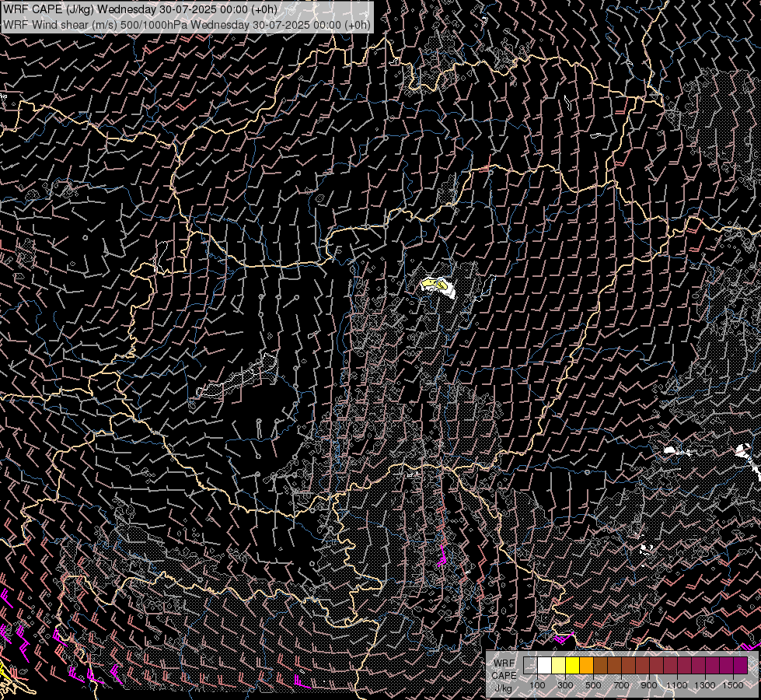Click the 100 legend value
The width and height of the screenshot is (761, 700).
pyautogui.click(x=537, y=685)
